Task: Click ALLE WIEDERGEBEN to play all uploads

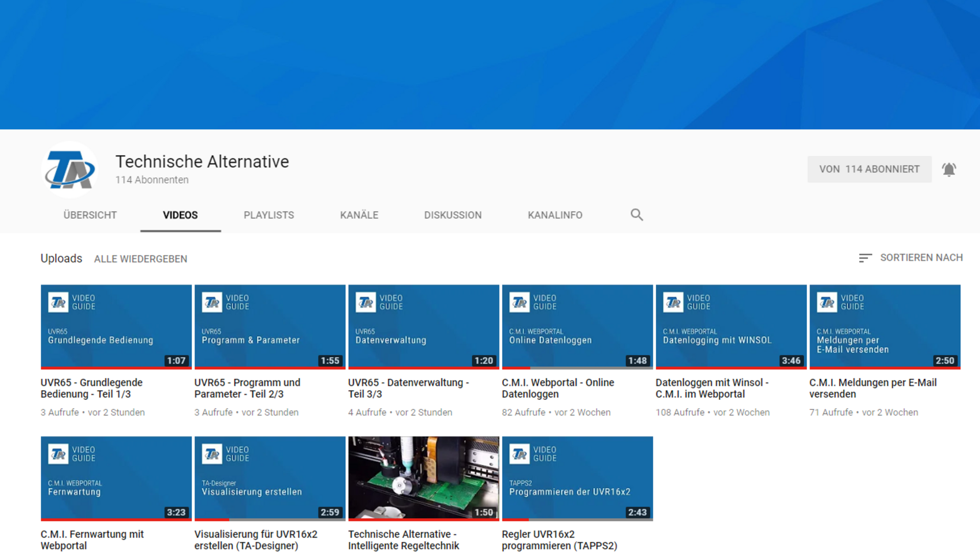Action: coord(140,259)
